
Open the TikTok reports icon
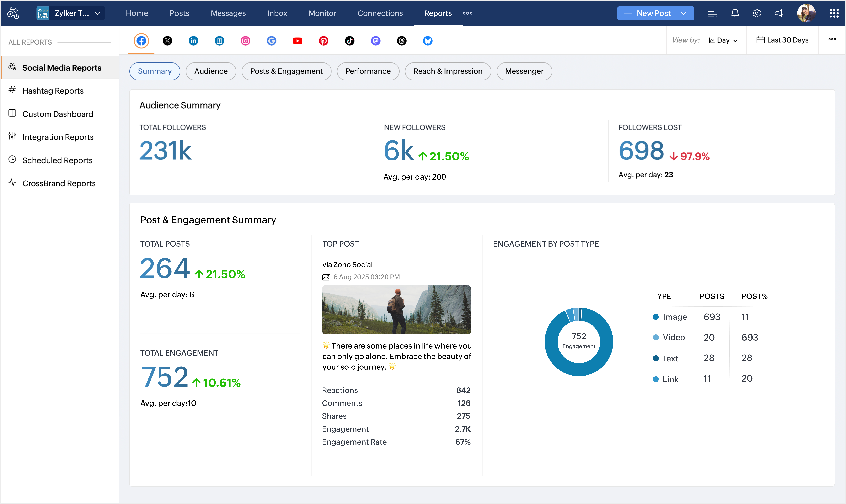350,41
